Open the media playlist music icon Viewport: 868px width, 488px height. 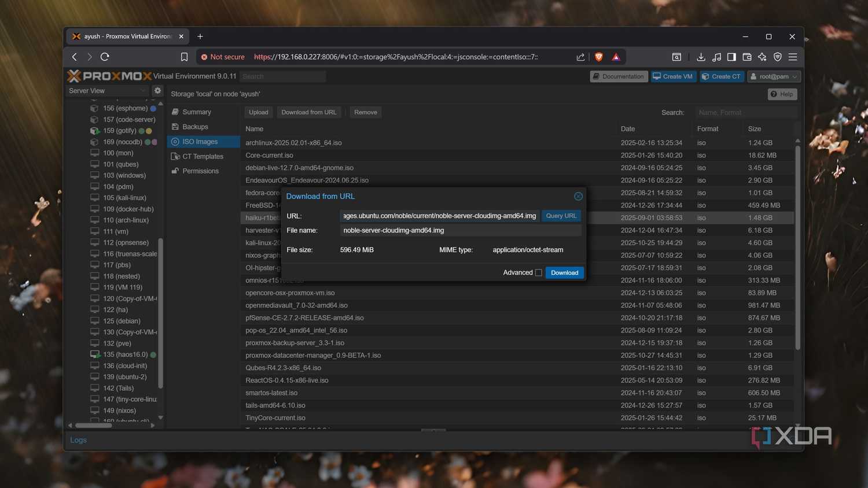click(x=716, y=57)
